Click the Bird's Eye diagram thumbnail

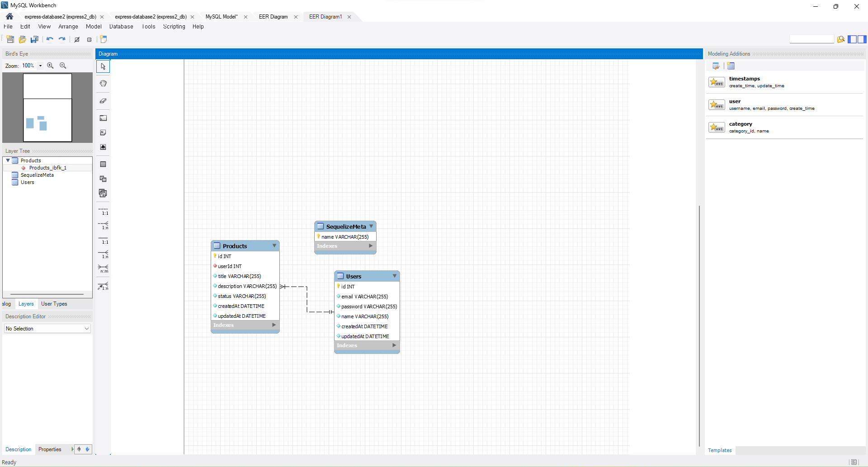pyautogui.click(x=47, y=108)
